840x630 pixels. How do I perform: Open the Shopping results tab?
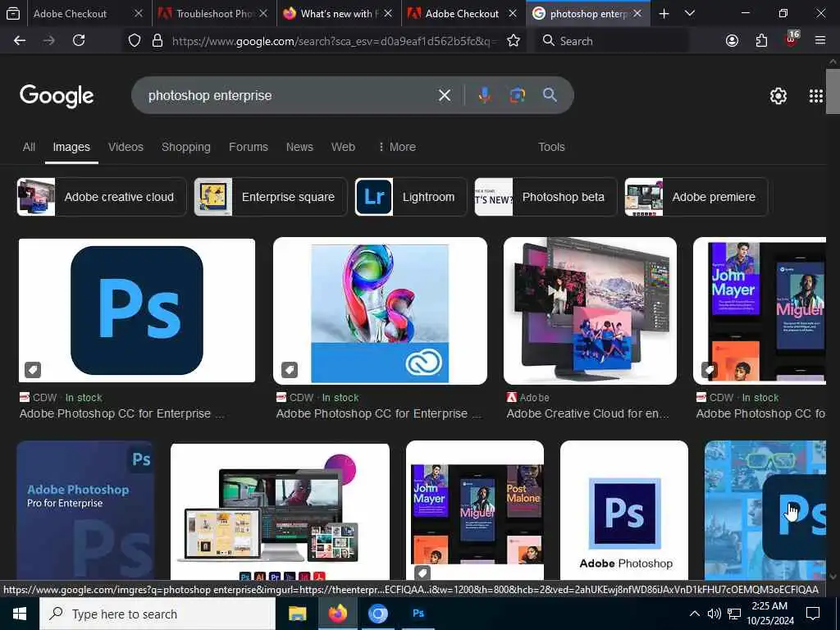pos(186,147)
